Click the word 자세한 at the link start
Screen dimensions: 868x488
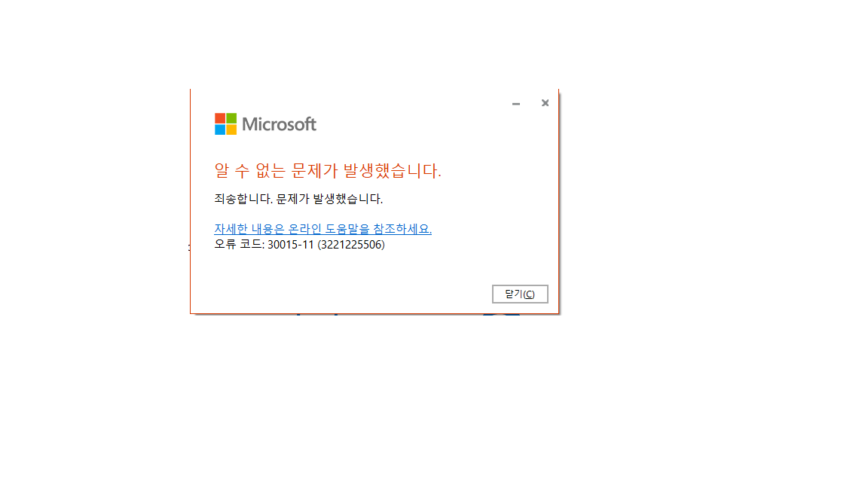(x=231, y=228)
